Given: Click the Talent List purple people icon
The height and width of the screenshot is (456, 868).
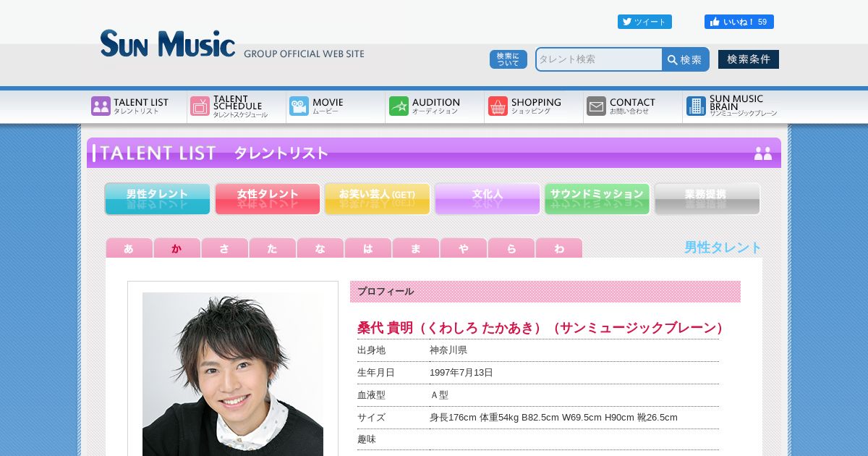Looking at the screenshot, I should click(x=101, y=106).
